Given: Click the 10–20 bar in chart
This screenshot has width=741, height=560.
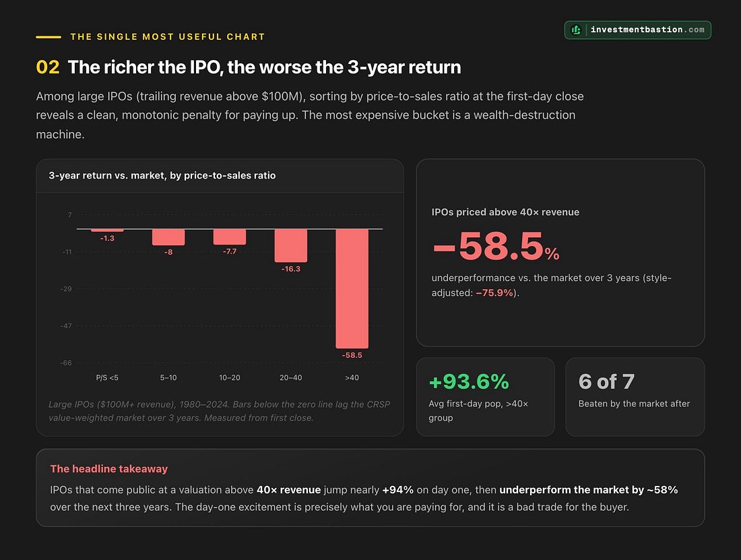Looking at the screenshot, I should [230, 237].
